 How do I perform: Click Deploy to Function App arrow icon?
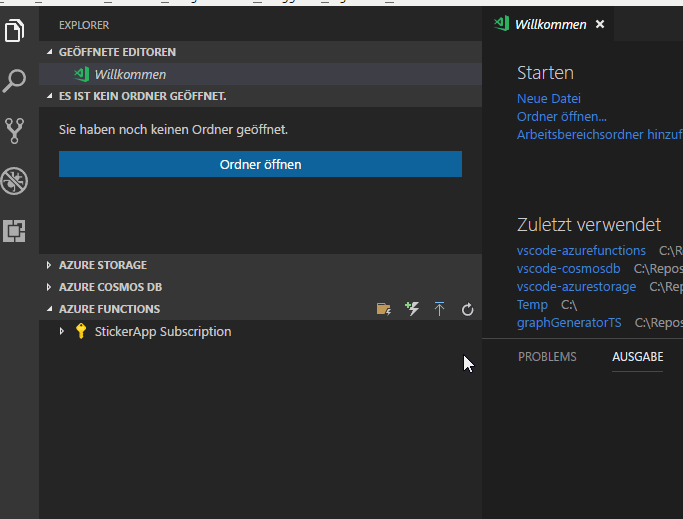[x=440, y=309]
